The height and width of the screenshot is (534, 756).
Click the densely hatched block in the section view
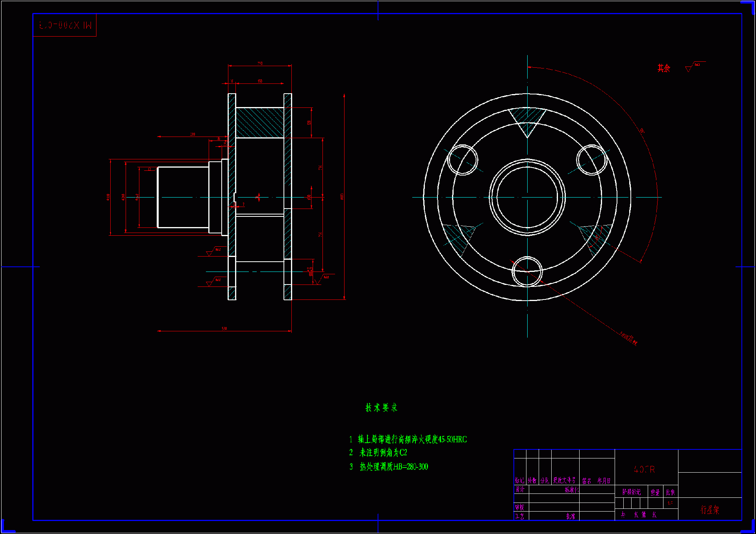coord(259,122)
